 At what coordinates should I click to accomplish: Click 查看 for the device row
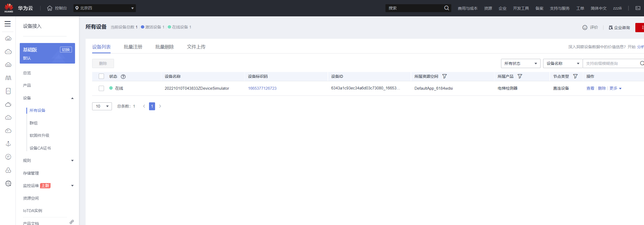point(590,88)
